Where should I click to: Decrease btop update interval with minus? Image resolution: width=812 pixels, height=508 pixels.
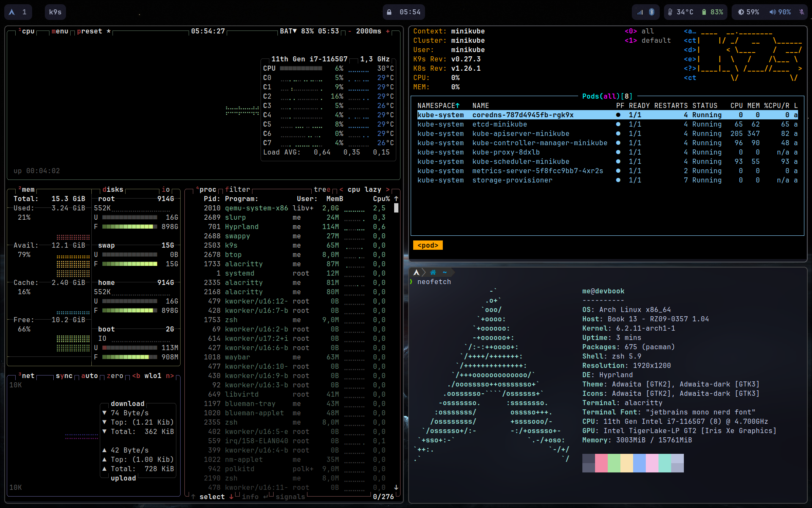[x=350, y=31]
